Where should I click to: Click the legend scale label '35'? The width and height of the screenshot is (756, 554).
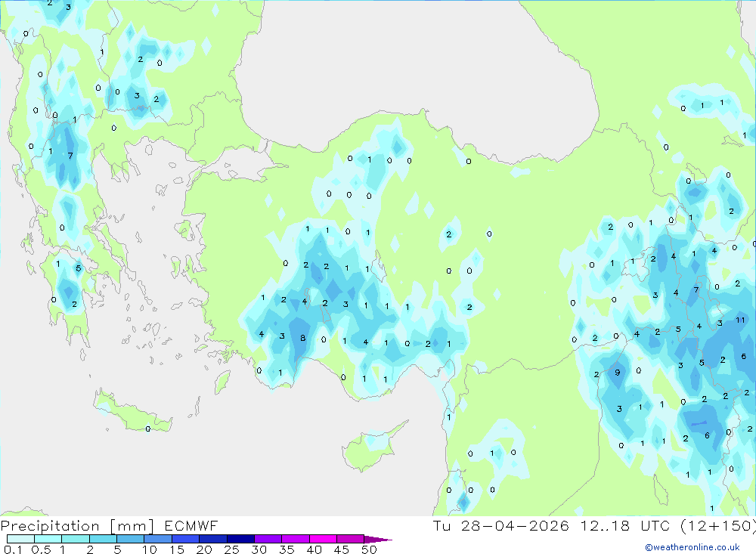coord(287,549)
